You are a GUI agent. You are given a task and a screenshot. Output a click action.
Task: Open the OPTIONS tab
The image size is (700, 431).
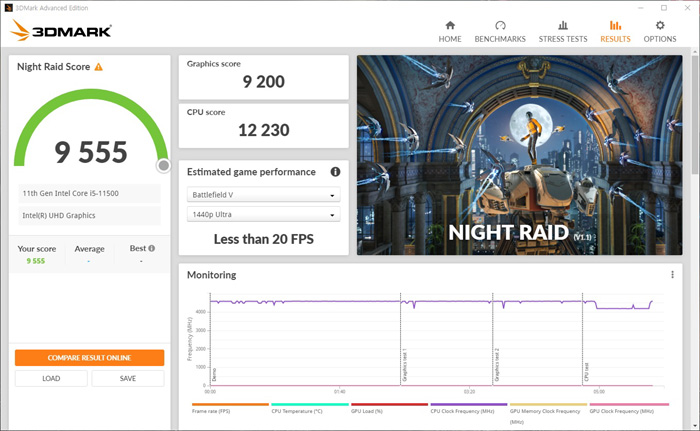(660, 32)
